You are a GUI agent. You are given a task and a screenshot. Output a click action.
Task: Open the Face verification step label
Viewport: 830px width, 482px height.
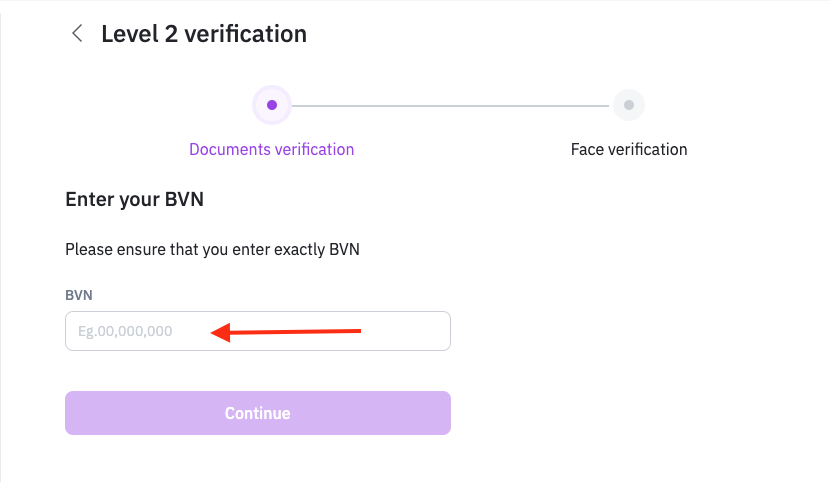coord(629,149)
